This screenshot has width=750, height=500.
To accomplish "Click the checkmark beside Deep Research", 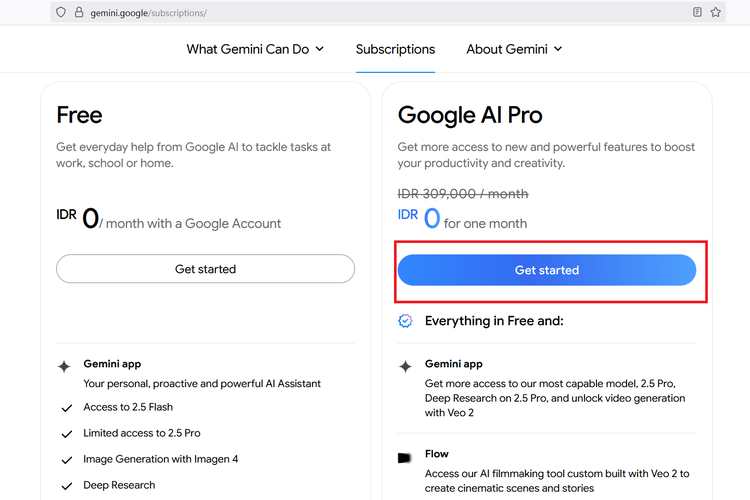I will point(67,486).
